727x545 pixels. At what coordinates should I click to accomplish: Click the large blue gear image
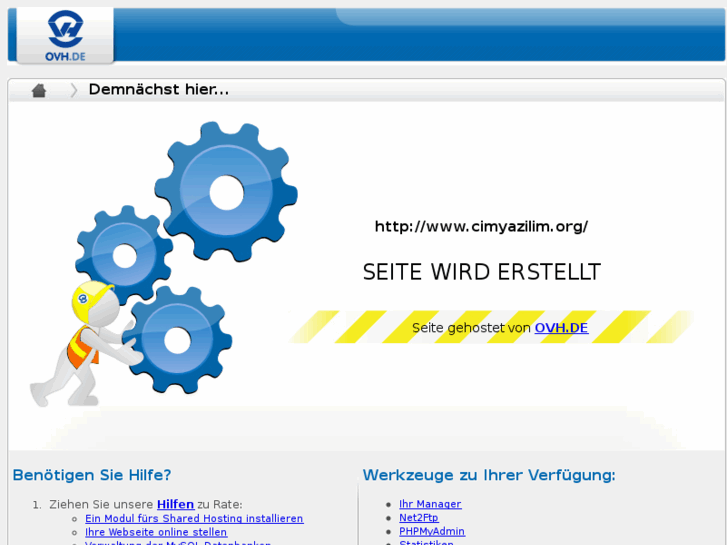[226, 192]
